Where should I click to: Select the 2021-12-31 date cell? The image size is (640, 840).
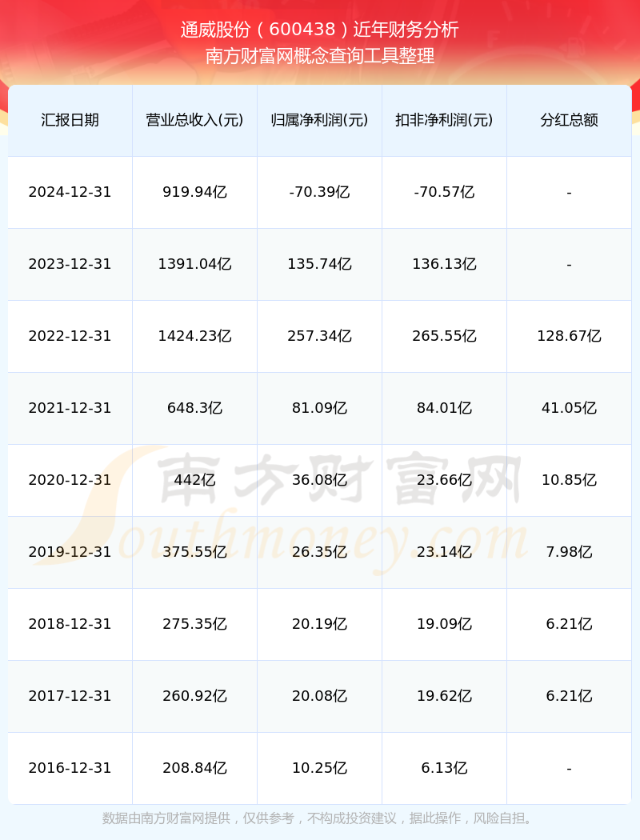tap(70, 408)
